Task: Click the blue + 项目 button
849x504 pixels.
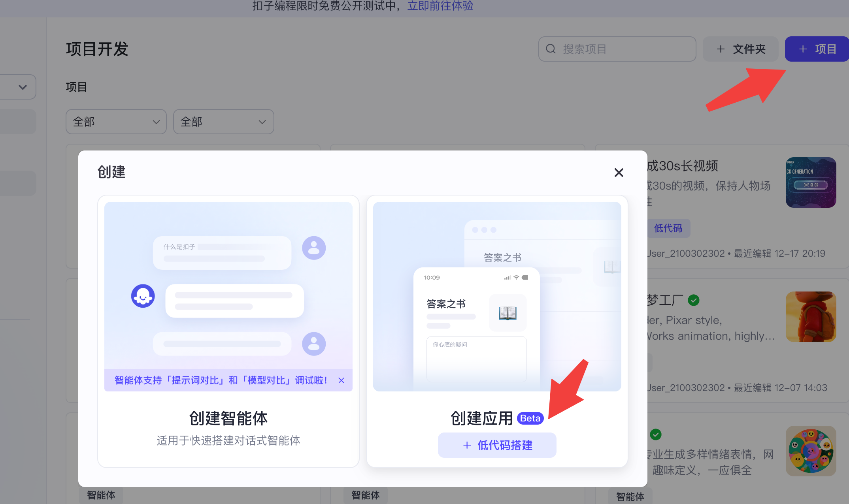Action: click(817, 49)
